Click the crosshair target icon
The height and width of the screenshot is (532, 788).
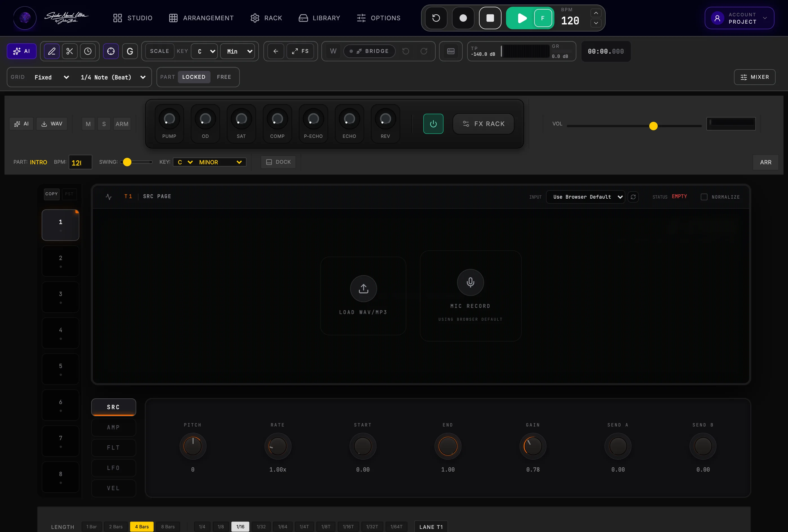coord(111,51)
